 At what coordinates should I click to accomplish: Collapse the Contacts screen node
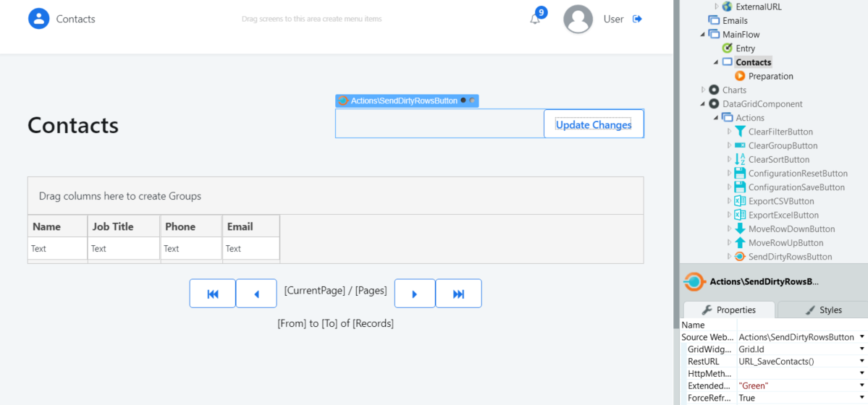coord(716,62)
